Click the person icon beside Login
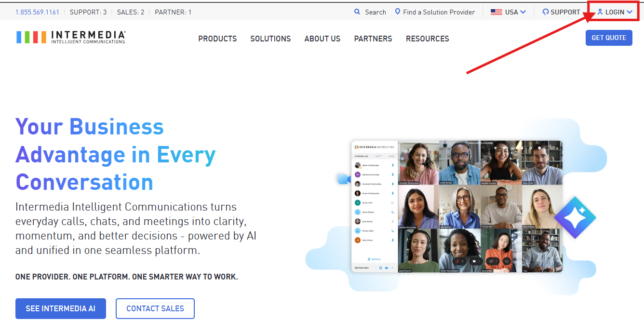 [x=600, y=12]
